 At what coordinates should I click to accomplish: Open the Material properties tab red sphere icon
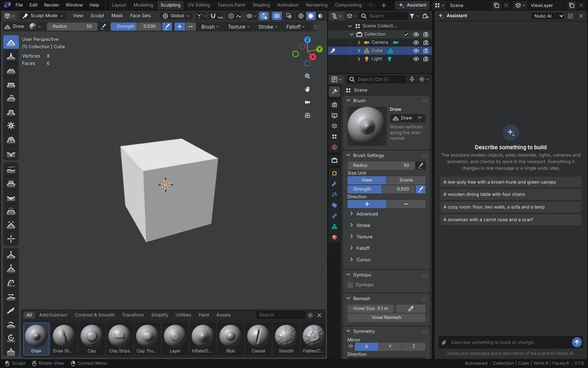point(334,237)
